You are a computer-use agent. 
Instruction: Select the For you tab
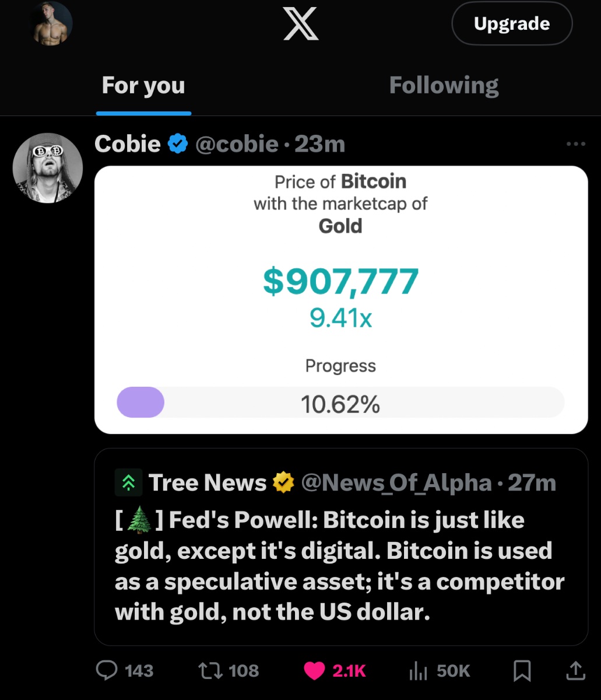coord(143,86)
